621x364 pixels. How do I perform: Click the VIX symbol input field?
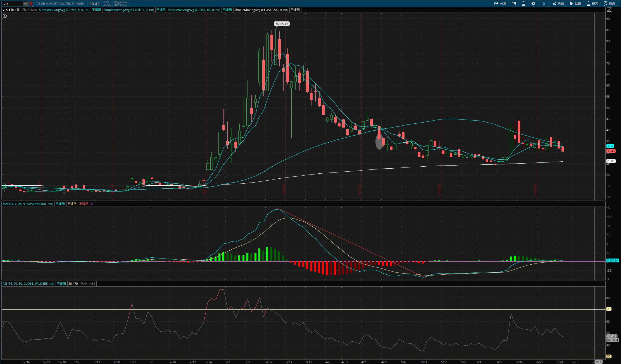point(13,4)
